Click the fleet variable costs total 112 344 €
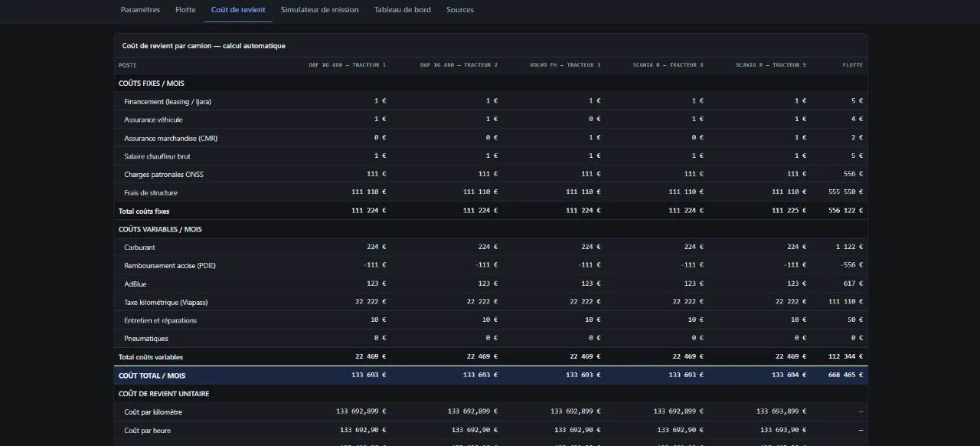 [x=845, y=357]
